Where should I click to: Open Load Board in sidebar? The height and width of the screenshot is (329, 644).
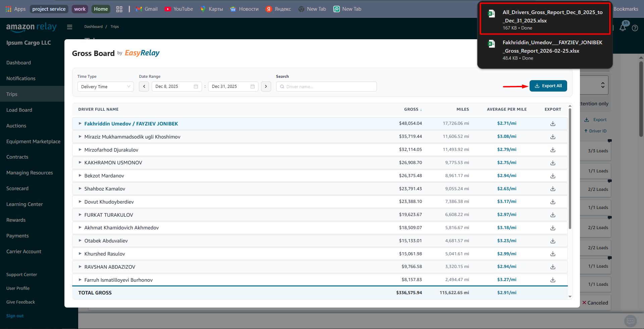(x=19, y=110)
